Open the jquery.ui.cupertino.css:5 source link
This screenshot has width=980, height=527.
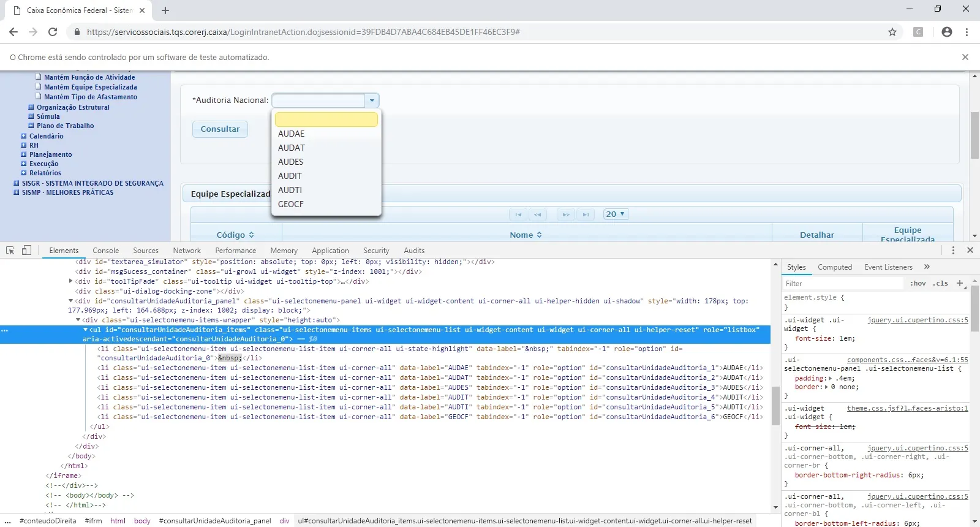click(918, 320)
